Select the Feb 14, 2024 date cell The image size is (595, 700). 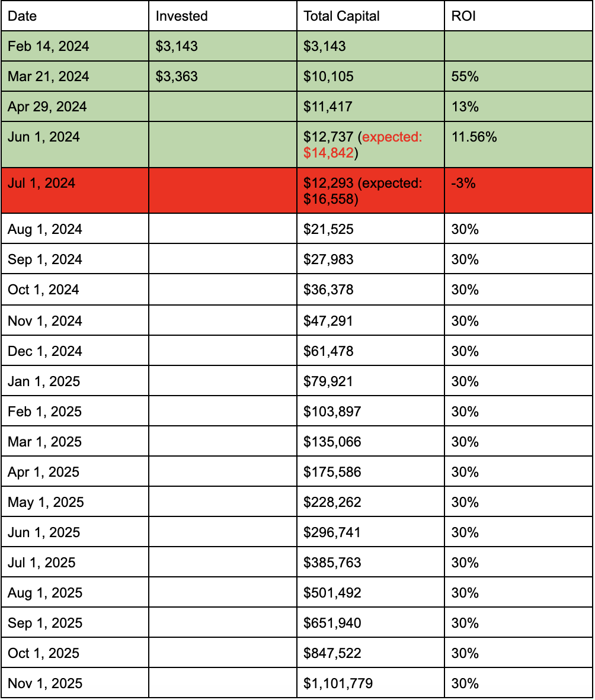[x=75, y=46]
